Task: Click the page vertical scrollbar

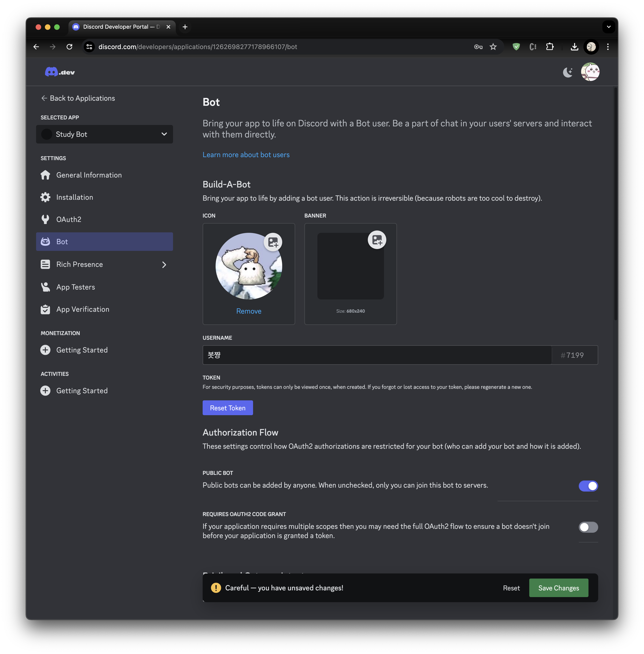Action: coord(616,204)
